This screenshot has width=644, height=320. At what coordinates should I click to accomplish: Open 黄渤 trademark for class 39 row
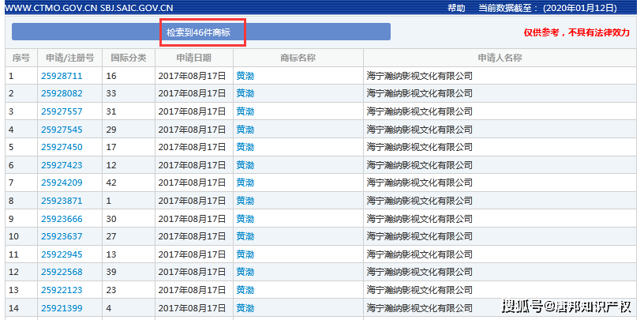point(245,272)
